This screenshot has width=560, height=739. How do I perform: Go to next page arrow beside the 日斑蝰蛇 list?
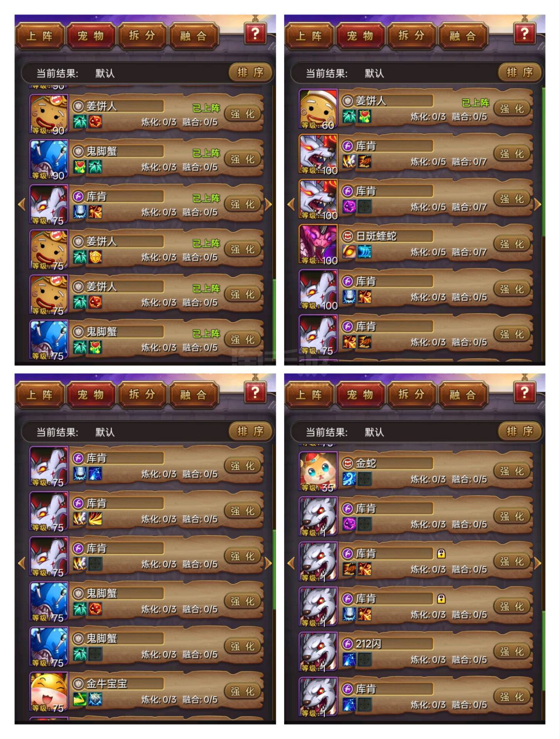[538, 204]
